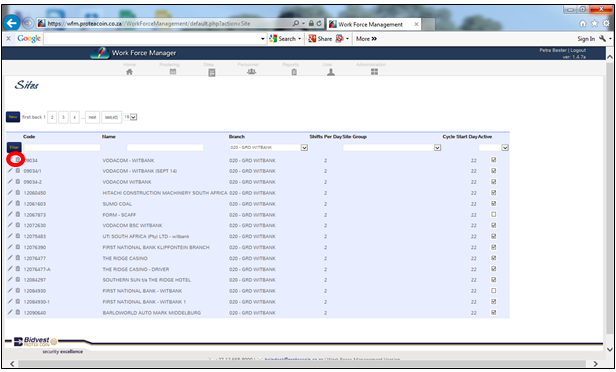Toggle Active checkbox for VODACOM - WITBANK 09034

pyautogui.click(x=493, y=160)
